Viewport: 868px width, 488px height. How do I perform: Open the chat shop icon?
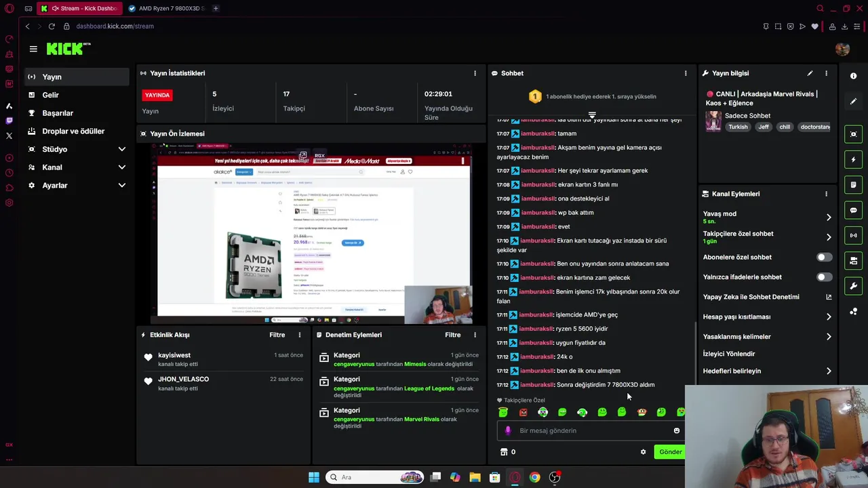tap(503, 452)
